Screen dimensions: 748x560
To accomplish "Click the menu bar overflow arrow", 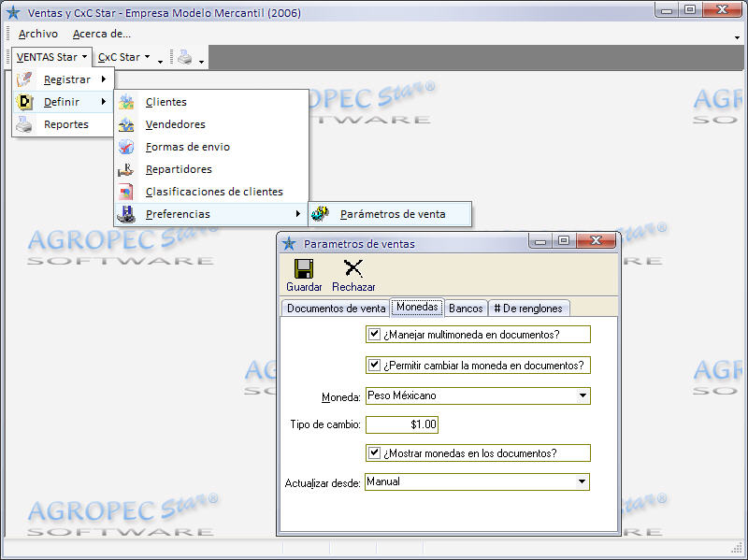I will (x=737, y=37).
